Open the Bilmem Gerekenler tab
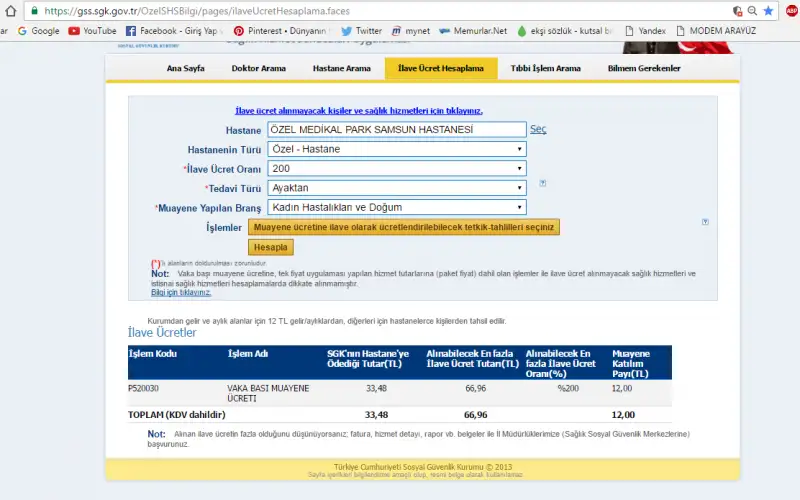Viewport: 800px width, 500px height. point(644,68)
